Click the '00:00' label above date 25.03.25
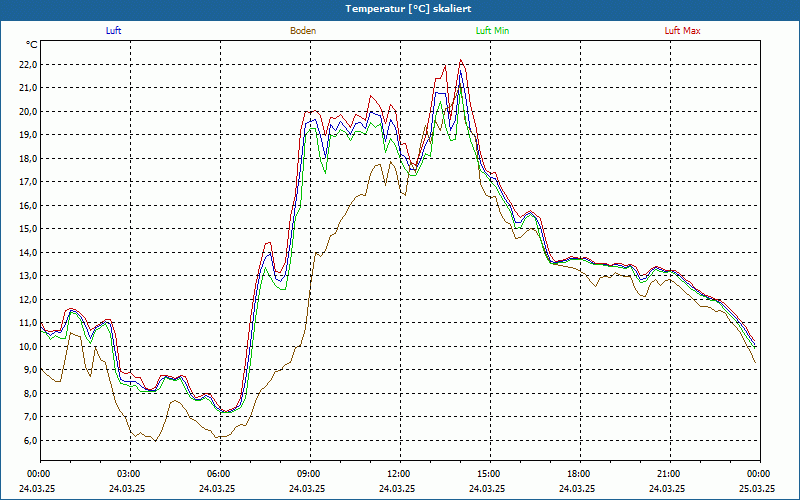800x500 pixels. click(x=759, y=474)
